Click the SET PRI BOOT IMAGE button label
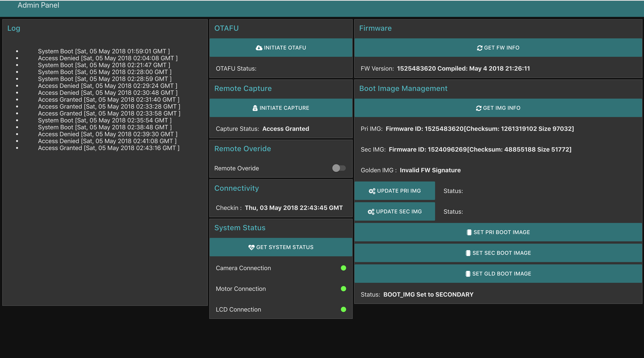Screen dimensions: 644x358 [502, 232]
